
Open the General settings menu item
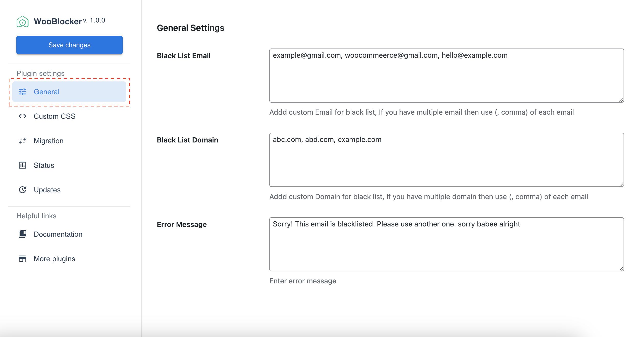pos(47,92)
